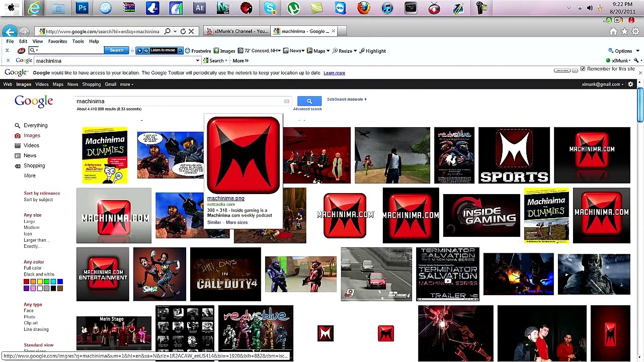Pick the red color swatch
The height and width of the screenshot is (362, 644).
click(x=26, y=282)
